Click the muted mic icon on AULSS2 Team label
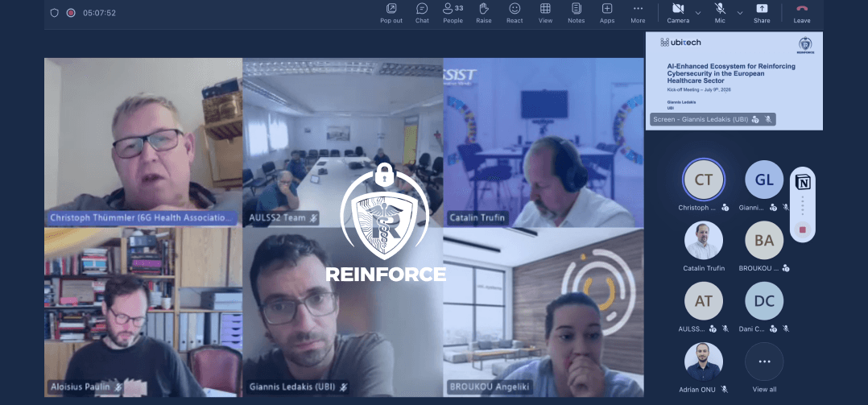Image resolution: width=868 pixels, height=405 pixels. 314,218
